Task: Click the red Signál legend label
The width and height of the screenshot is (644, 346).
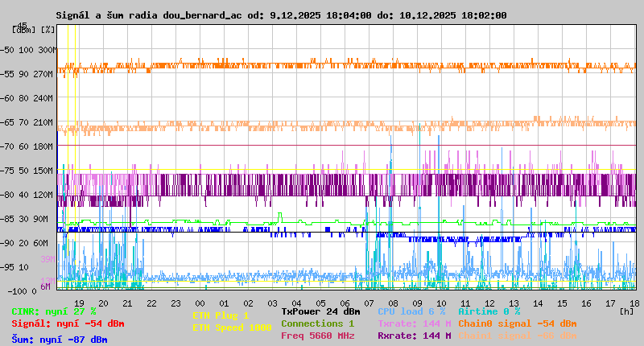Action: point(68,323)
